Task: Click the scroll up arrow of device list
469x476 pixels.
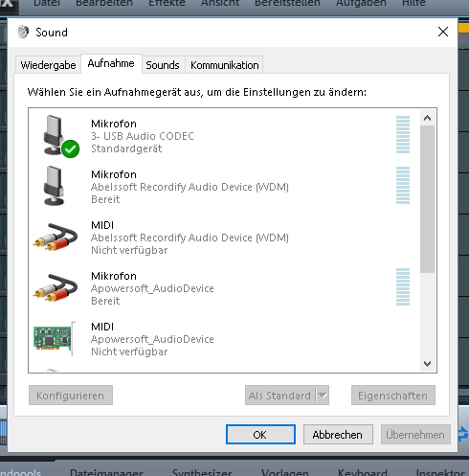Action: click(428, 118)
